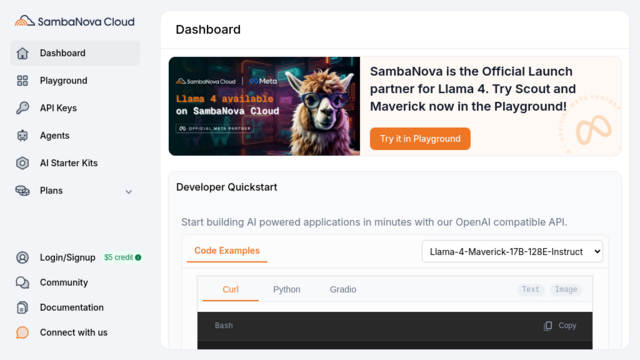Viewport: 640px width, 360px height.
Task: Open the Llama-4-Maverick model dropdown
Action: (x=512, y=251)
